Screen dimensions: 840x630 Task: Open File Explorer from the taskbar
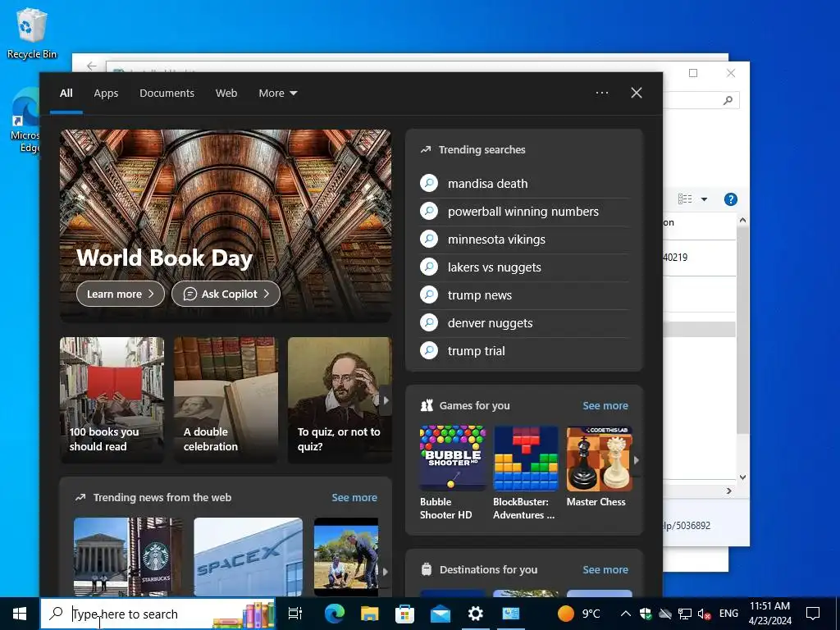370,614
